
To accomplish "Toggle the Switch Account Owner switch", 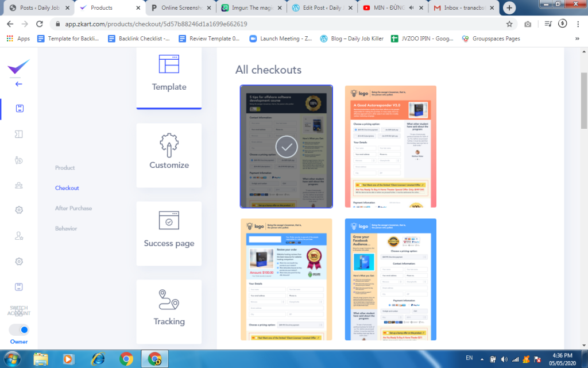I will tap(19, 330).
